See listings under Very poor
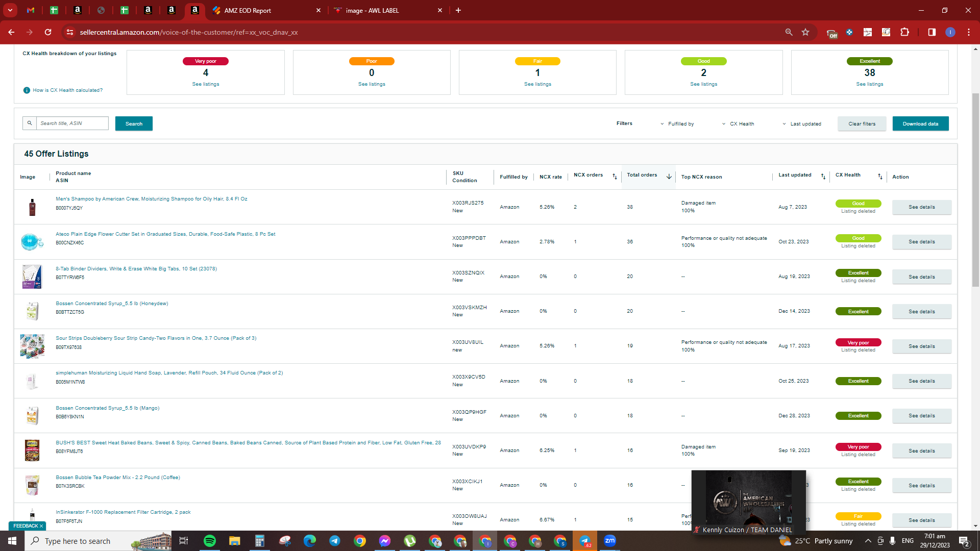 point(206,84)
